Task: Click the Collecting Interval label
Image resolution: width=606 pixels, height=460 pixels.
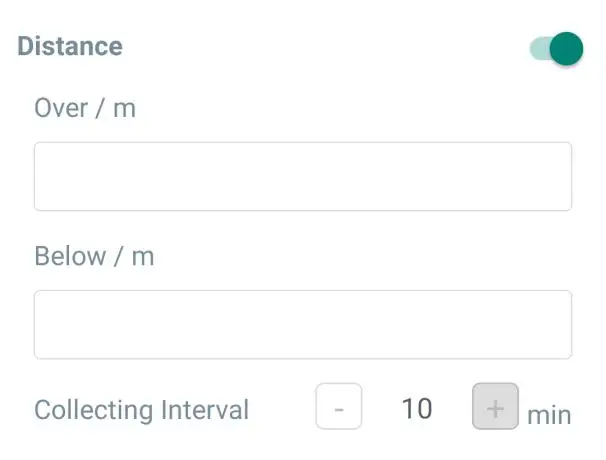Action: 141,410
